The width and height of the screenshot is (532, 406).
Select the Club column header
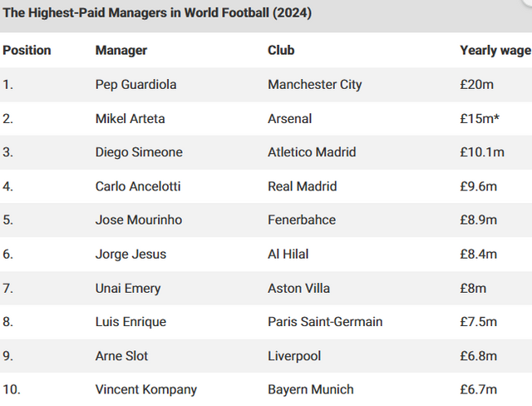[x=281, y=50]
